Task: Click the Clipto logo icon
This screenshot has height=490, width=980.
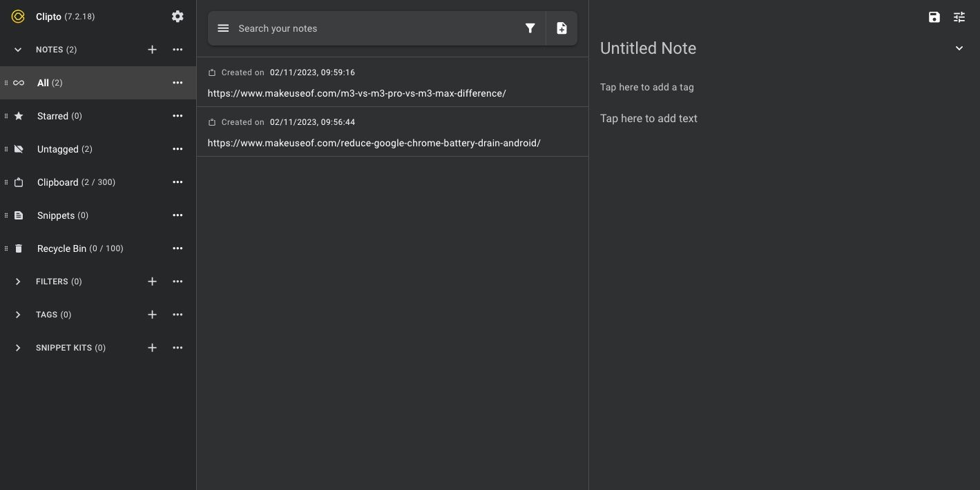Action: tap(18, 16)
